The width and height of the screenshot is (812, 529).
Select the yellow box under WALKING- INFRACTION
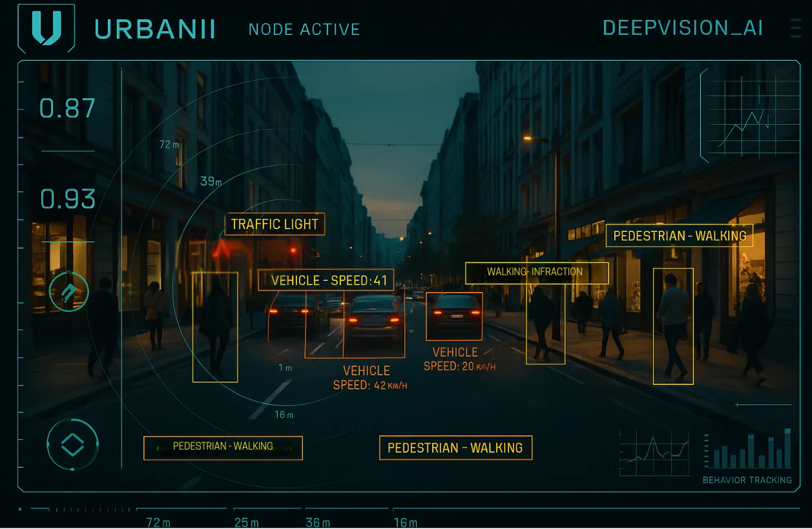546,324
